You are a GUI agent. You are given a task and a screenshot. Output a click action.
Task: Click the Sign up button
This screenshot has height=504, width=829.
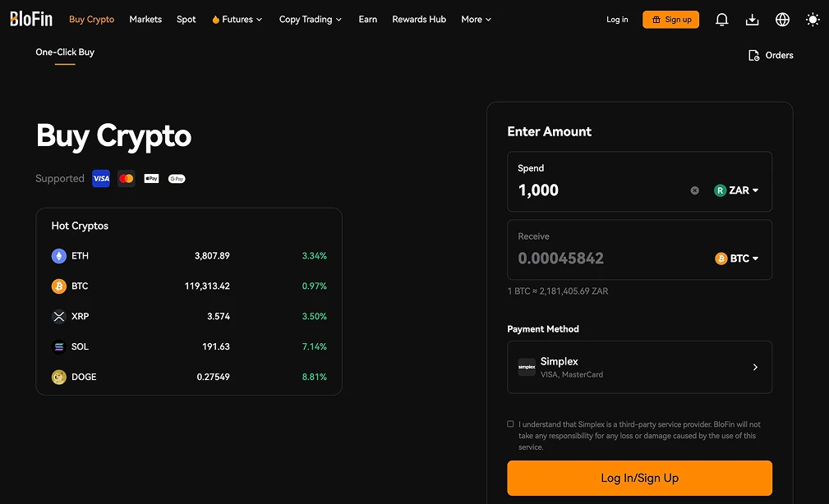(x=670, y=20)
